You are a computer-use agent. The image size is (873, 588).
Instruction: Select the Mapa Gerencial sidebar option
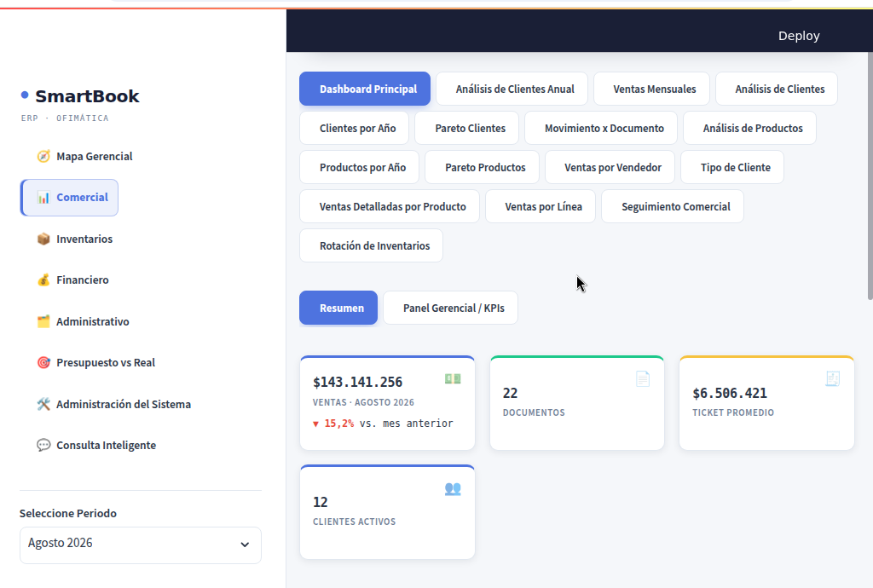[x=84, y=156]
